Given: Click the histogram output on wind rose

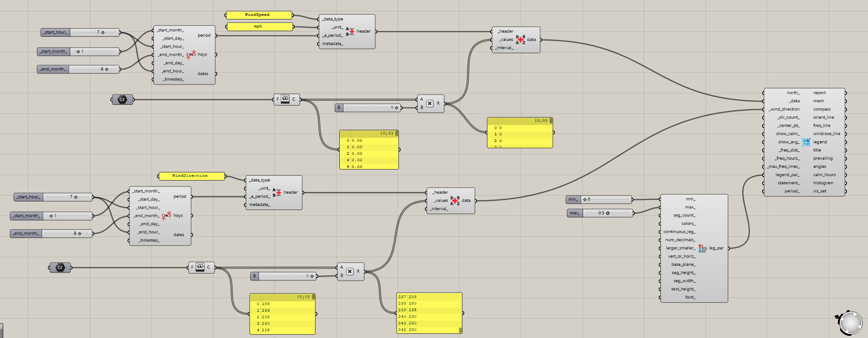Looking at the screenshot, I should point(823,183).
